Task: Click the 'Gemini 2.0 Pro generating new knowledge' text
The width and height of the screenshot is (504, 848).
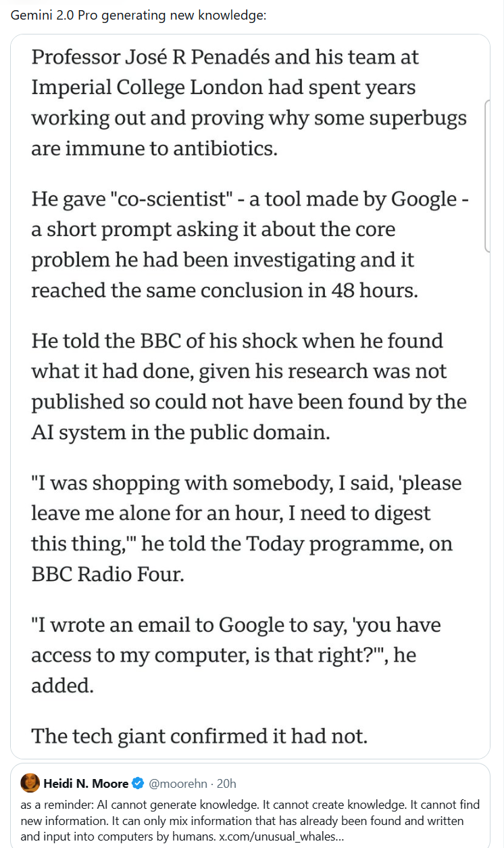Action: click(138, 16)
